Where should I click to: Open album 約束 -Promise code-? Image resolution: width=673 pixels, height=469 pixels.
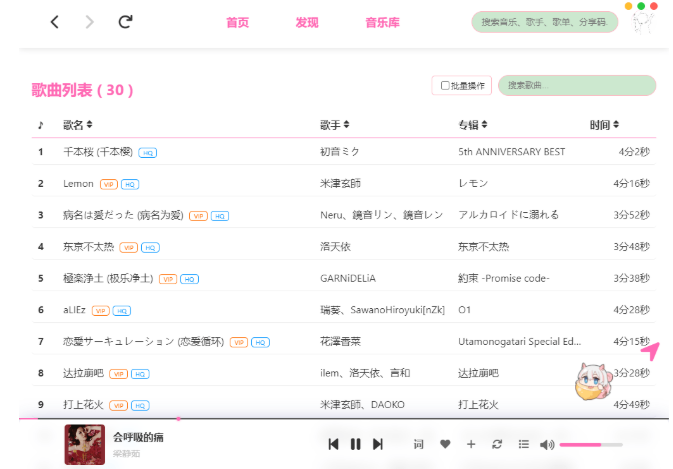504,278
